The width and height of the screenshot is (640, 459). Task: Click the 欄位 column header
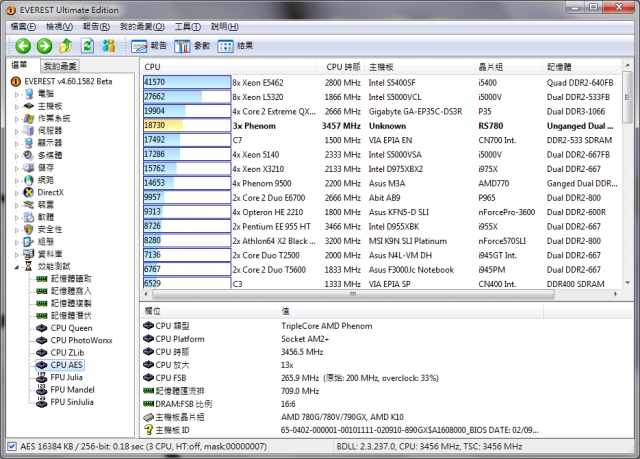[209, 311]
